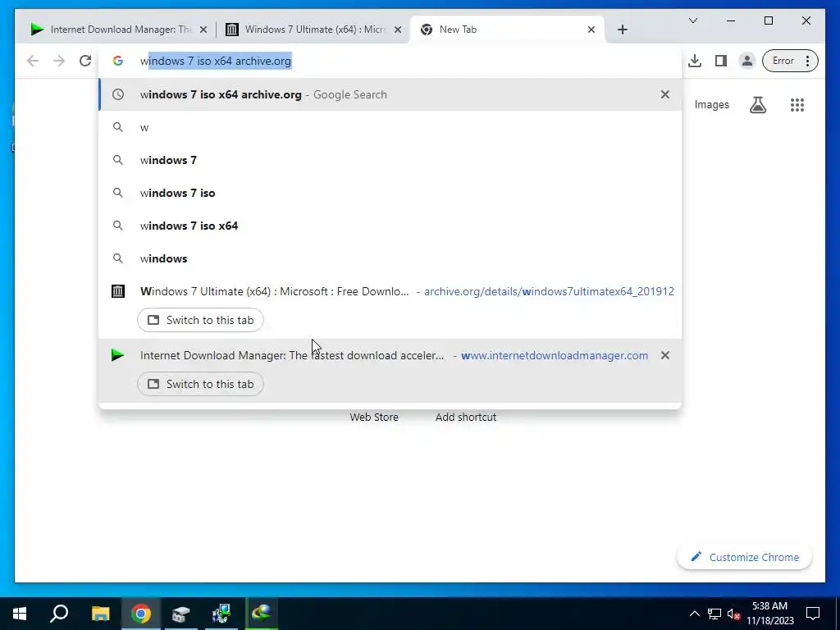The image size is (840, 630).
Task: Open the profile avatar icon
Action: (x=746, y=61)
